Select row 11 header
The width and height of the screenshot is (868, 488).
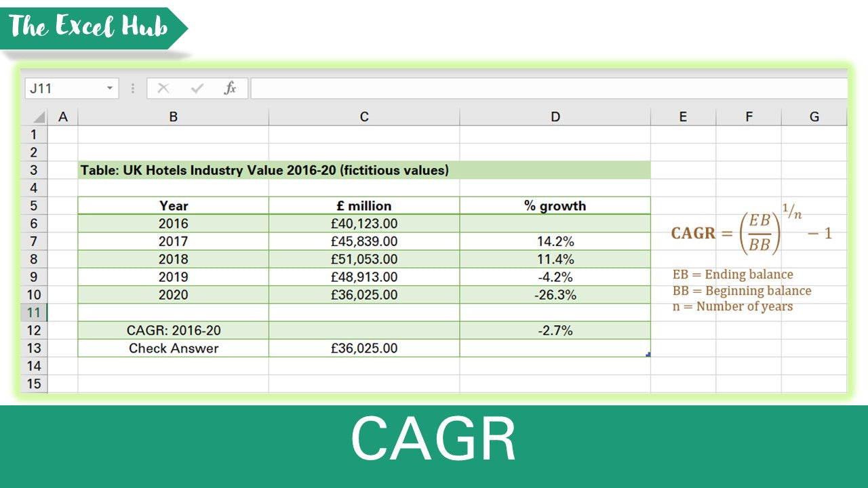pyautogui.click(x=34, y=312)
